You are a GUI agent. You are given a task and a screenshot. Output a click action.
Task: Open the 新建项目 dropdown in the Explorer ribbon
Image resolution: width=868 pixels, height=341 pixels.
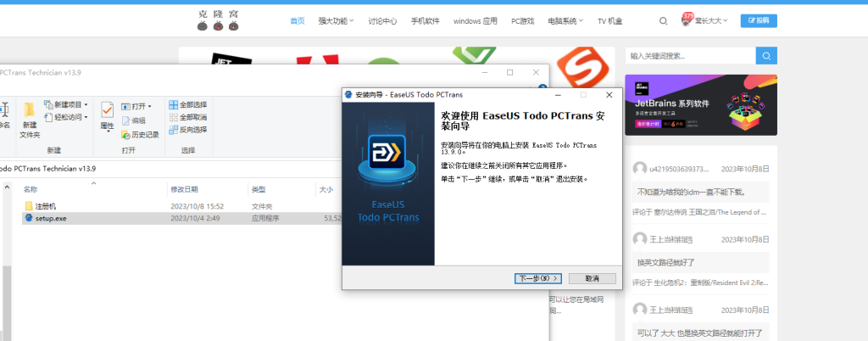[66, 104]
